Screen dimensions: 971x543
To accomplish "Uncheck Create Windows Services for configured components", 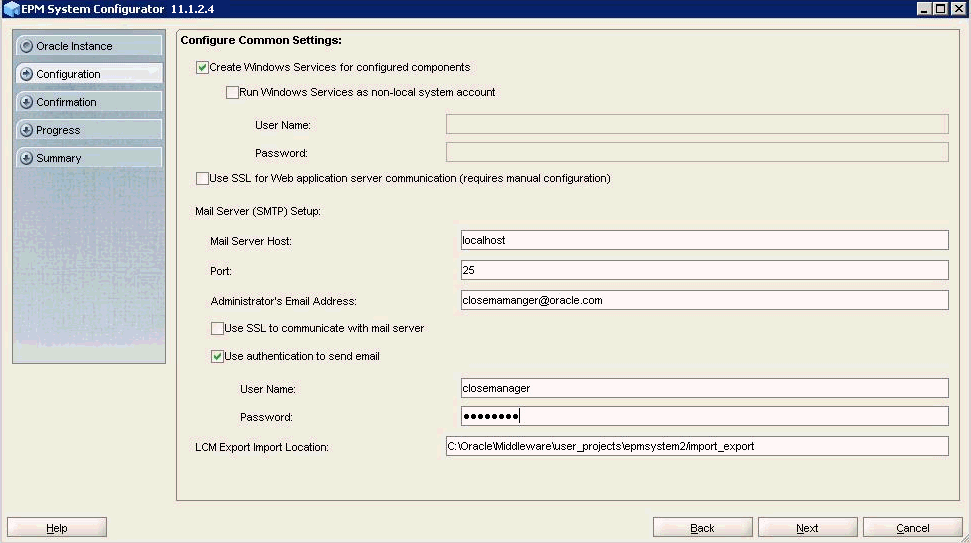I will click(x=203, y=67).
